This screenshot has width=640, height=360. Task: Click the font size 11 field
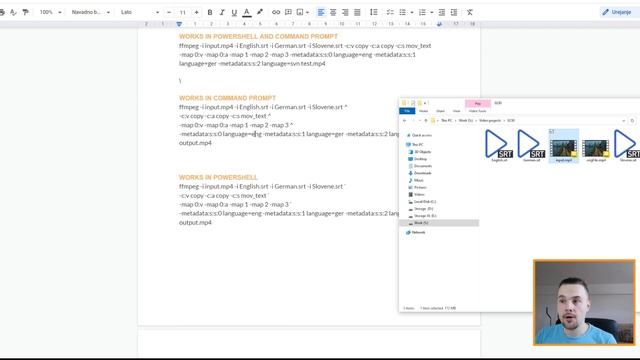tap(183, 12)
